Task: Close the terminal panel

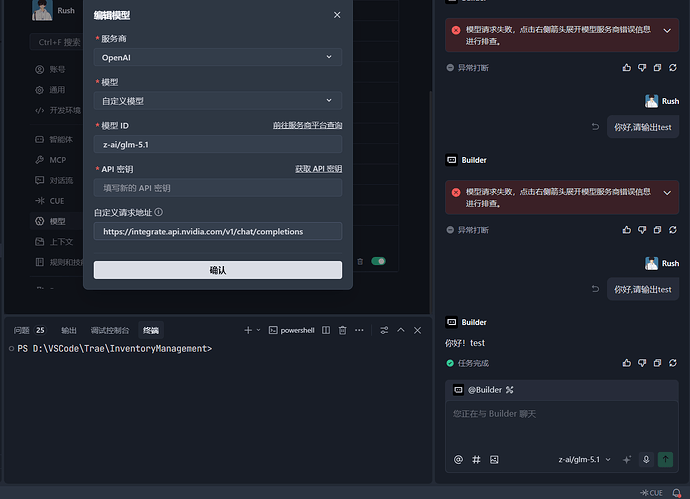Action: 418,330
